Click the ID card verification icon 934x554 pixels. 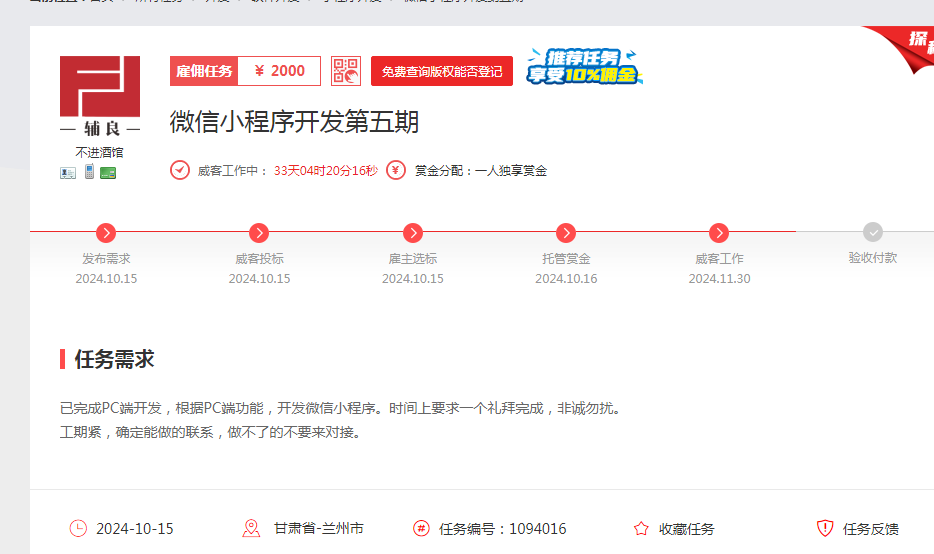(68, 173)
